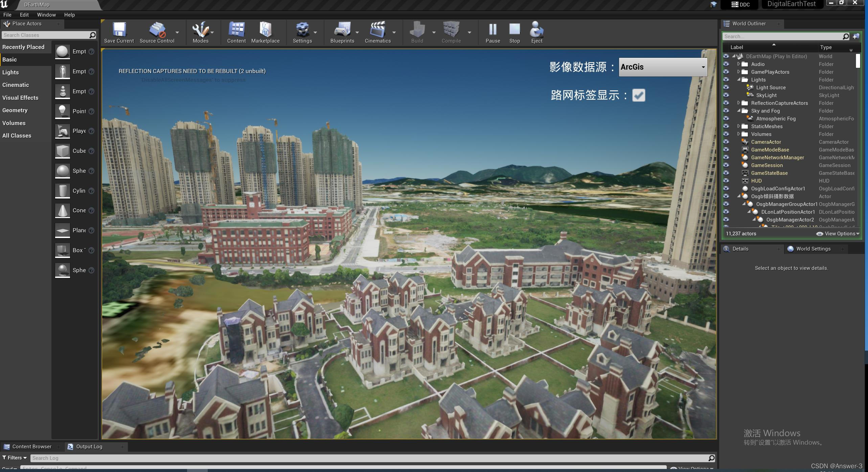Toggle visibility of CameraActor
The width and height of the screenshot is (868, 472).
726,142
